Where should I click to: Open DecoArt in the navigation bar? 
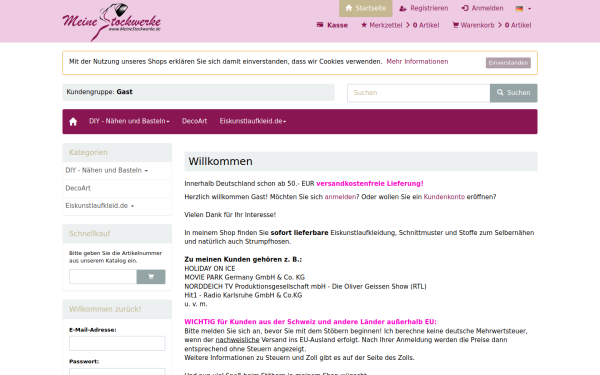(194, 121)
